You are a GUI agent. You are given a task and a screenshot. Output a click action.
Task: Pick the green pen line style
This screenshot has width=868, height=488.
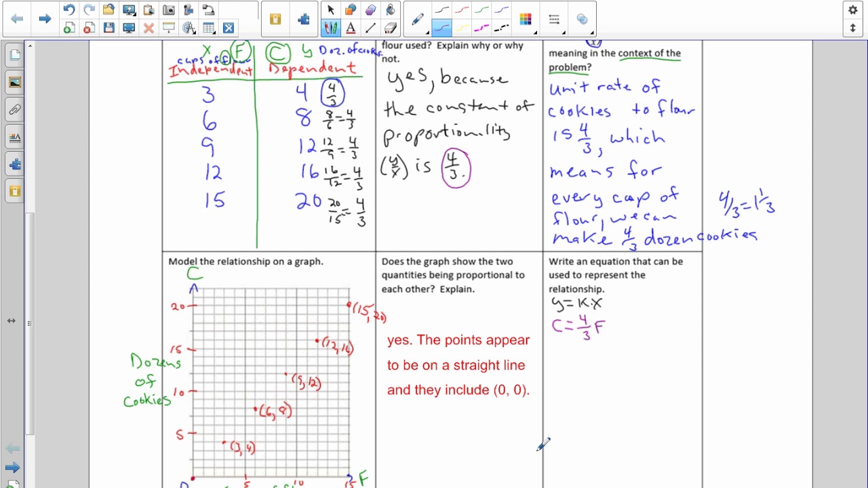[481, 9]
